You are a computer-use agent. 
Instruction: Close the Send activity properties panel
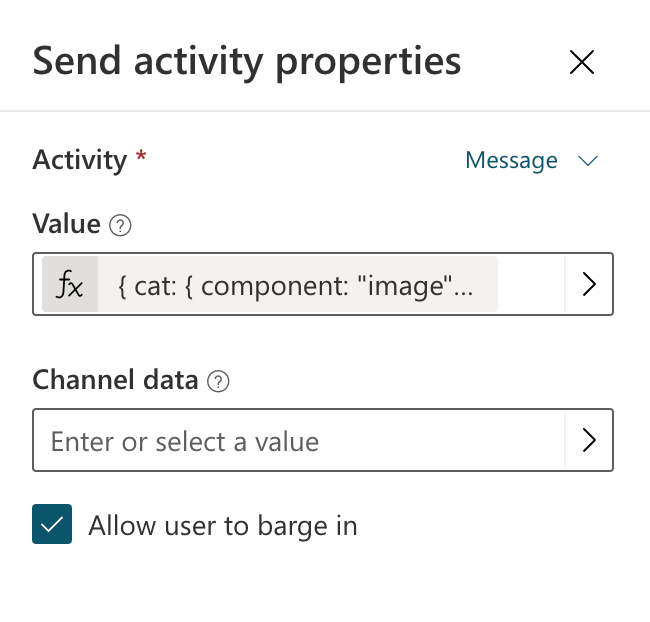582,62
